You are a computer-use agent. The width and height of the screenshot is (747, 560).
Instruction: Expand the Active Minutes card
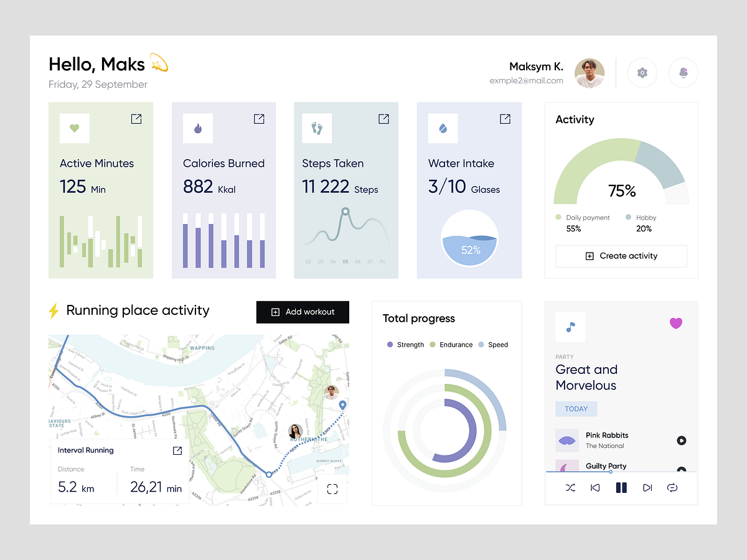[x=136, y=119]
